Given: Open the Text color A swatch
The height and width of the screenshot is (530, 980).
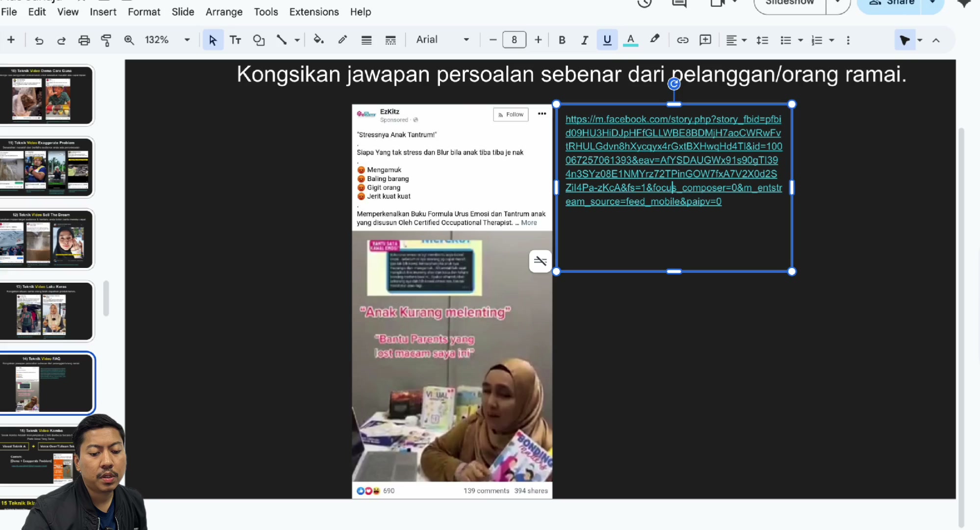Looking at the screenshot, I should coord(631,40).
